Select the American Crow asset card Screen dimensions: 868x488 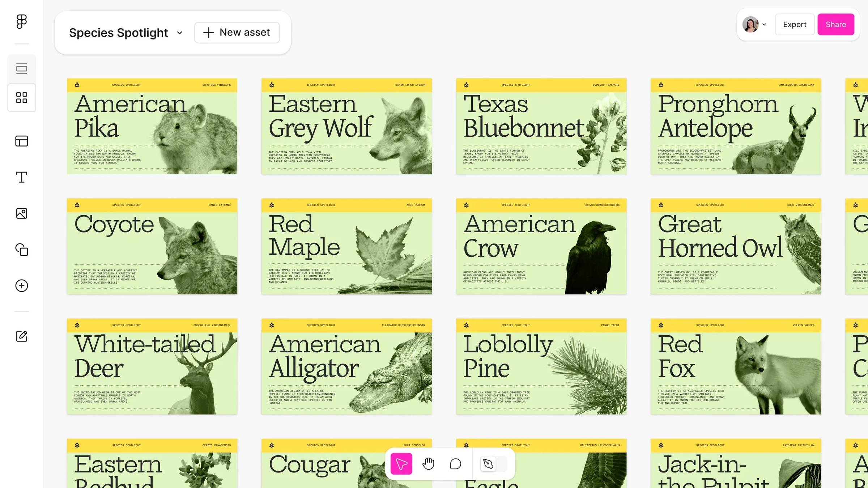[541, 246]
